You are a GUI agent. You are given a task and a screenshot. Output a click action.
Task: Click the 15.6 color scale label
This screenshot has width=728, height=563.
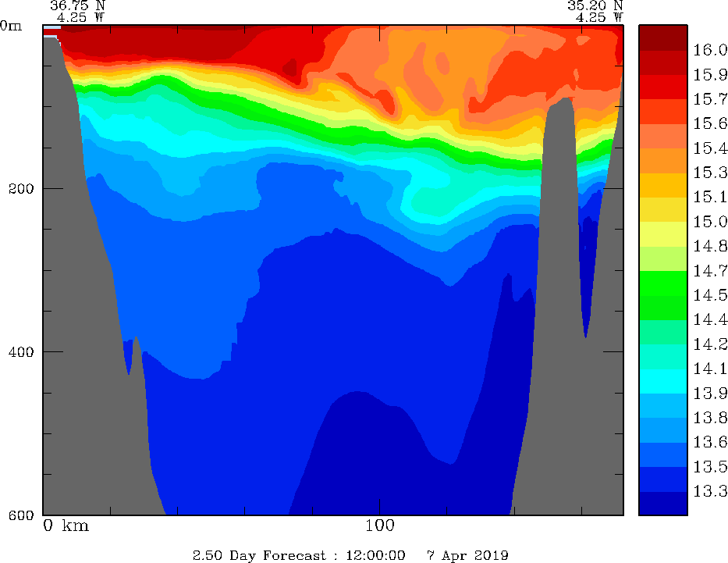[710, 123]
